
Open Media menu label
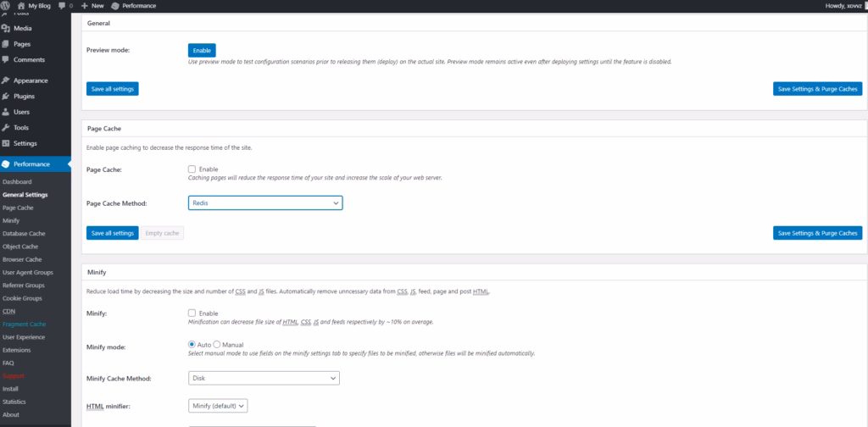[x=23, y=28]
